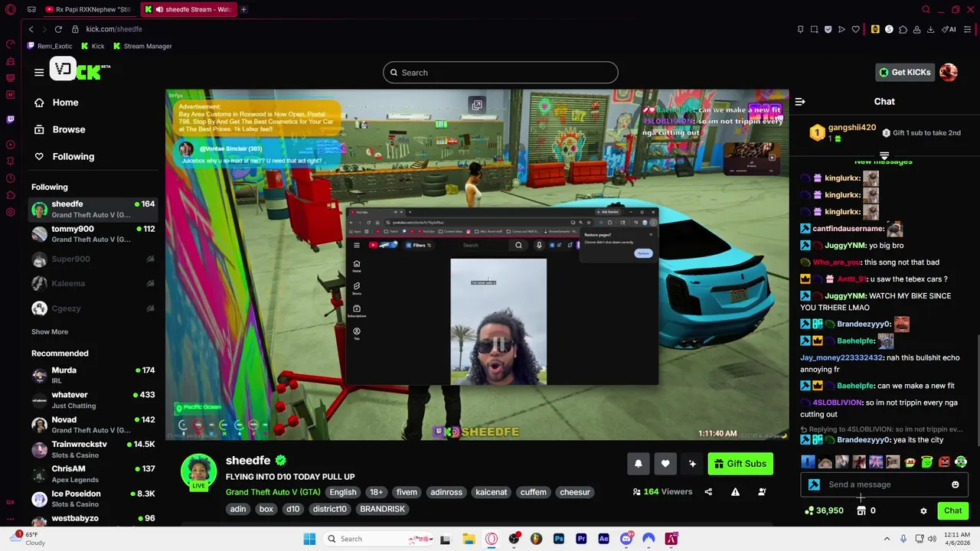Mute the sheedfe tab audio speaker icon

click(x=159, y=9)
